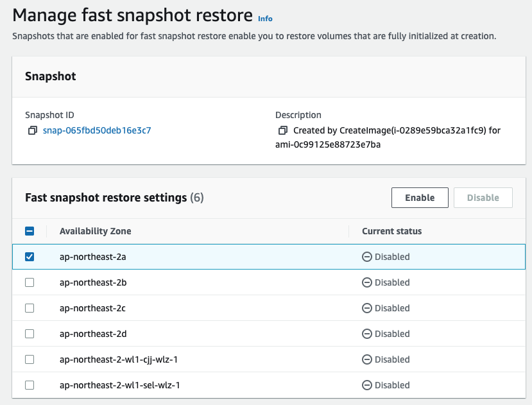
Task: Copy the description text via copy icon
Action: pyautogui.click(x=283, y=130)
